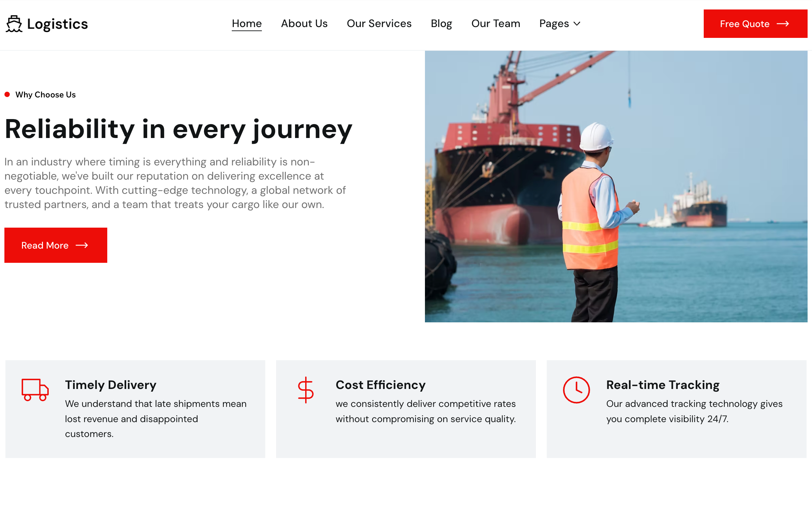This screenshot has height=506, width=812.
Task: Click the Logistics brand name
Action: 58,24
